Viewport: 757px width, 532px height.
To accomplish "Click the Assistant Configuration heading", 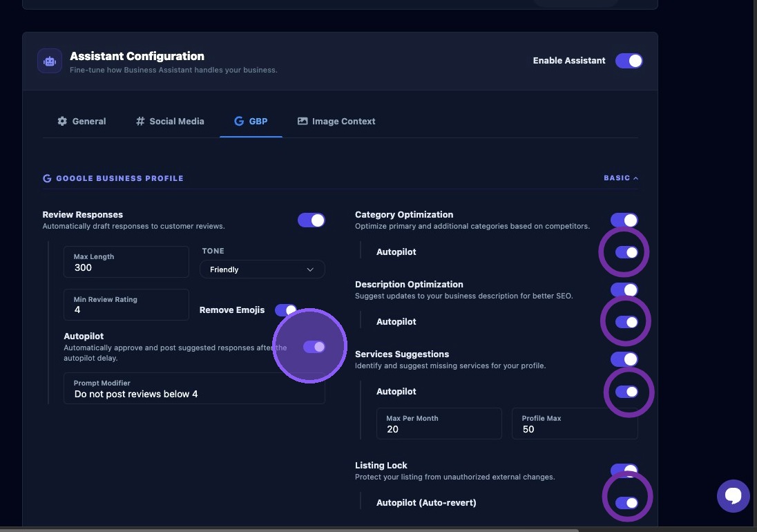I will (137, 56).
